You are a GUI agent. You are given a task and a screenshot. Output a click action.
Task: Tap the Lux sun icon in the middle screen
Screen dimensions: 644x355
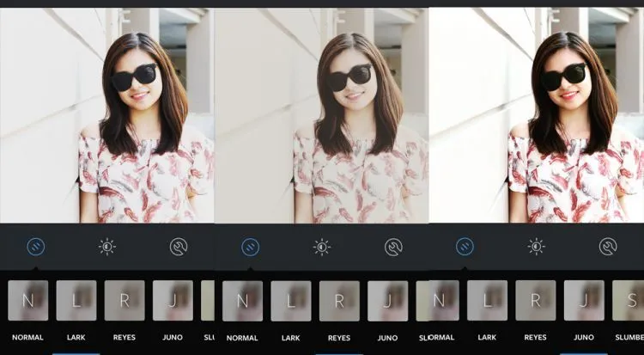tap(322, 248)
